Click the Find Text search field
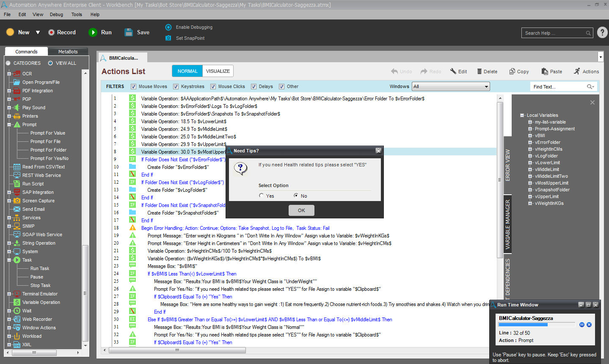The image size is (609, 364). (558, 87)
